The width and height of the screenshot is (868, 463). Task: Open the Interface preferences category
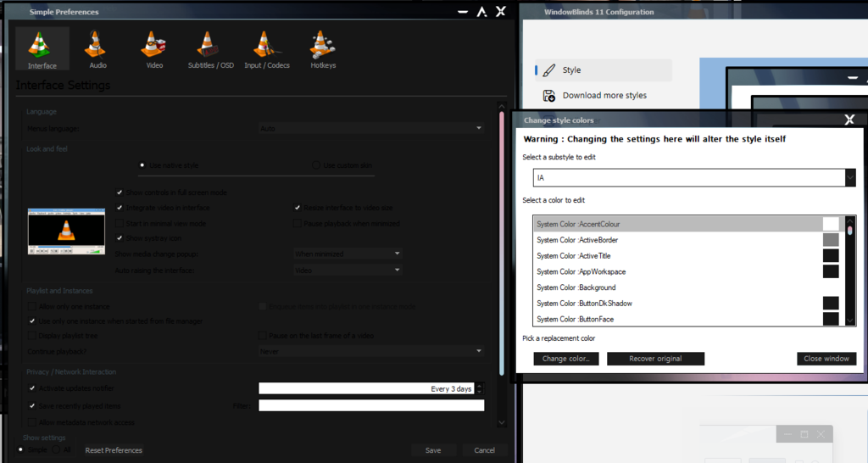point(42,48)
